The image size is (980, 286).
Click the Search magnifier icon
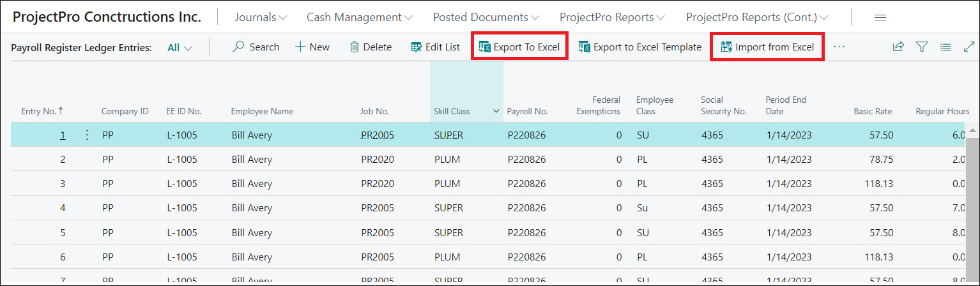coord(238,47)
